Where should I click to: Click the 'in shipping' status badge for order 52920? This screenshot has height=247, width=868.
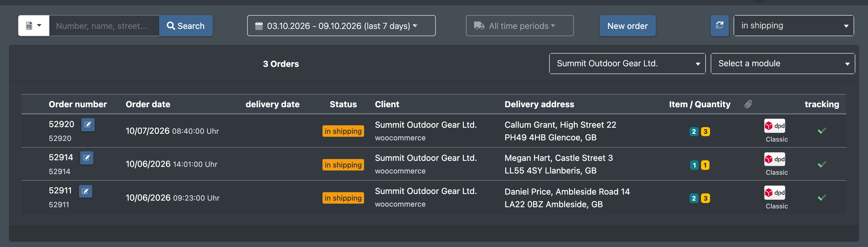tap(343, 131)
